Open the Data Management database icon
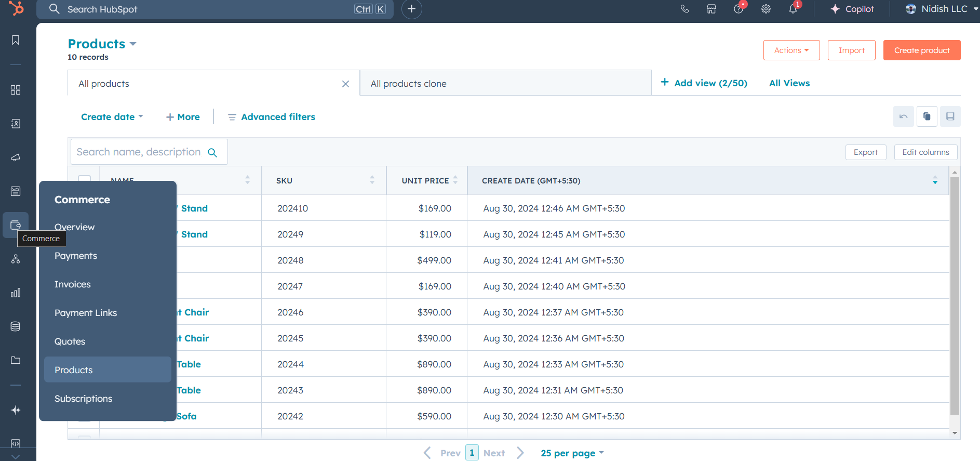This screenshot has height=461, width=980. (x=16, y=326)
